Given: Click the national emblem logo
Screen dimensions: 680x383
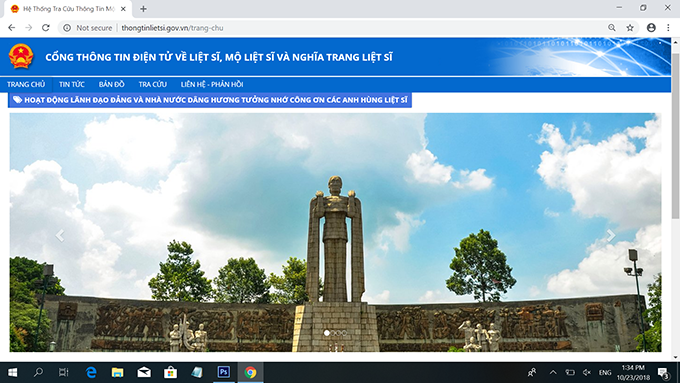Looking at the screenshot, I should coord(21,56).
